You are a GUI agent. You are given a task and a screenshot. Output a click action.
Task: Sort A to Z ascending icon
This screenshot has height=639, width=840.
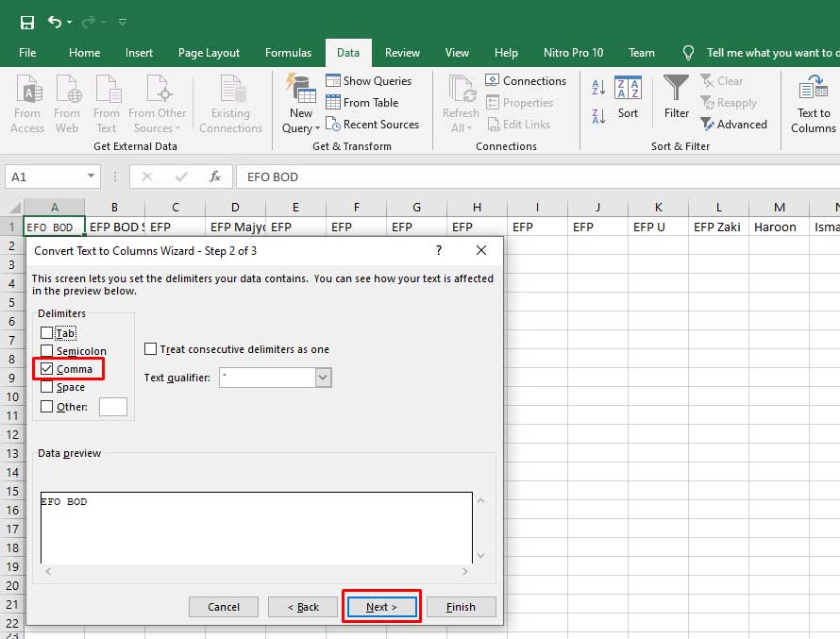pos(598,86)
